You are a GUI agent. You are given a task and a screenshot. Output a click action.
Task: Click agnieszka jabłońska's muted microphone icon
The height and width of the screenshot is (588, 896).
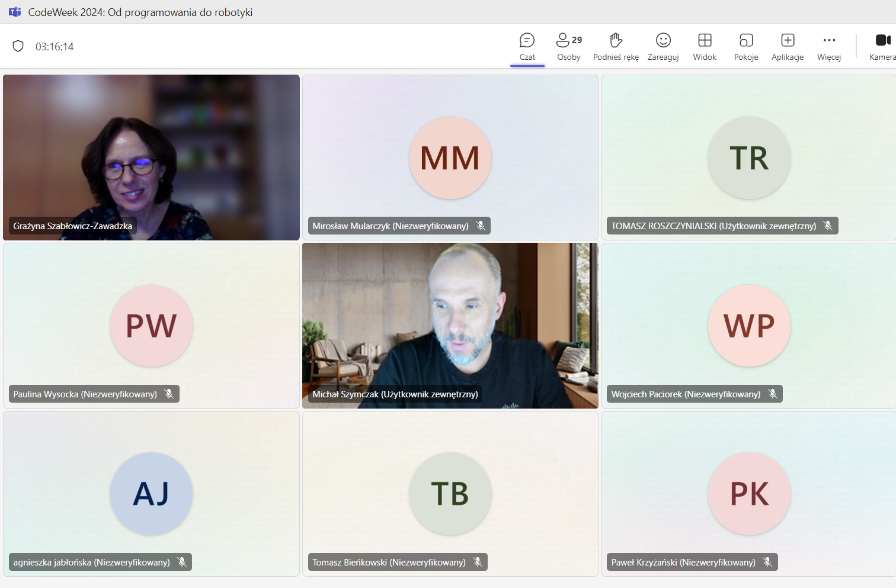pyautogui.click(x=182, y=562)
